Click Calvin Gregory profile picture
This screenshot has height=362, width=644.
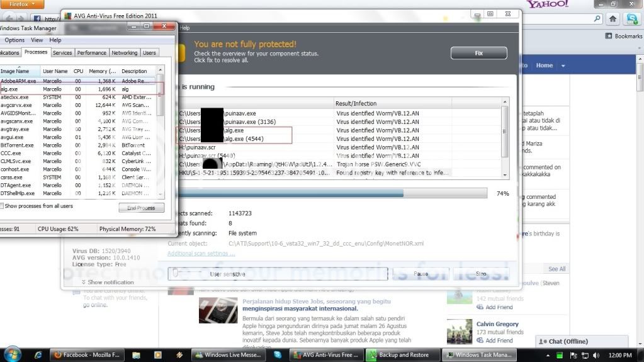(x=459, y=331)
